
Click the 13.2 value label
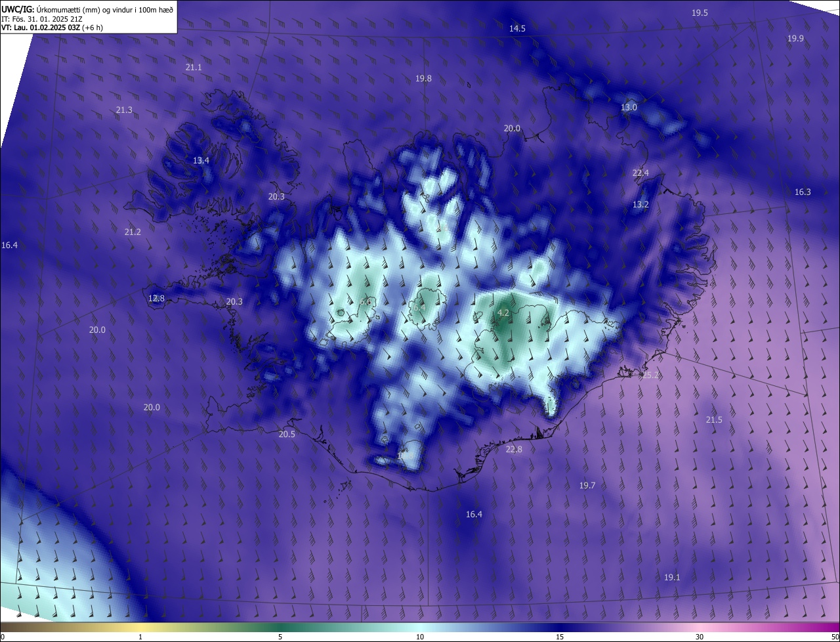[640, 205]
